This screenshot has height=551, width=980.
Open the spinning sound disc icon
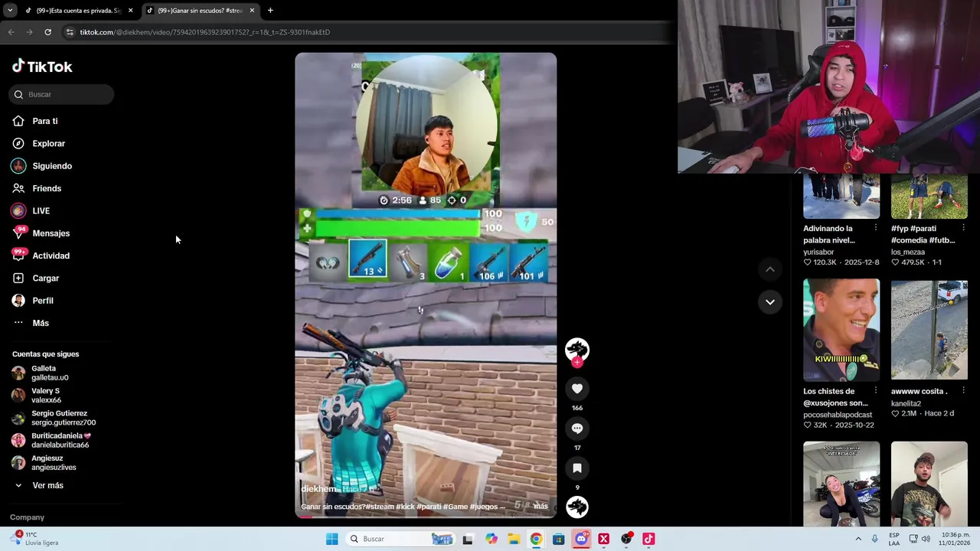pos(577,507)
